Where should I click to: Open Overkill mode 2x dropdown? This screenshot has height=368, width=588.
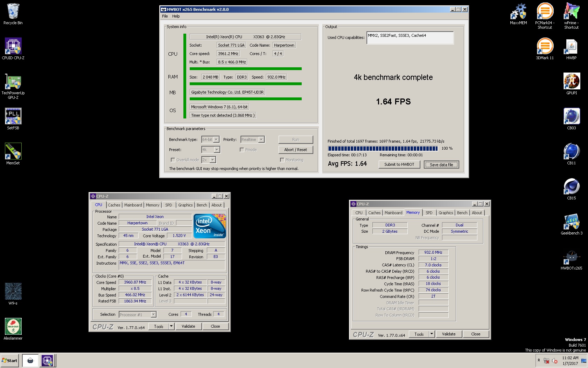pyautogui.click(x=212, y=160)
